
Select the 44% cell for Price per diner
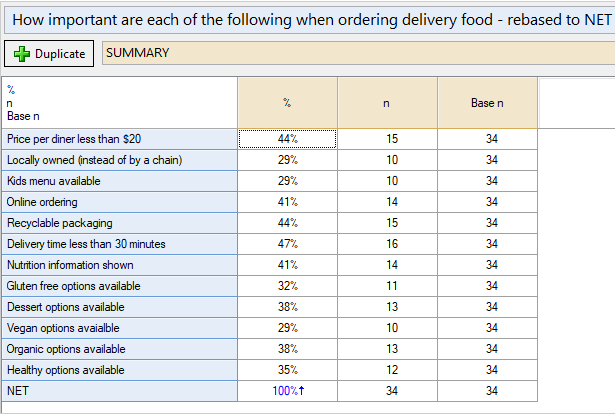pos(287,139)
